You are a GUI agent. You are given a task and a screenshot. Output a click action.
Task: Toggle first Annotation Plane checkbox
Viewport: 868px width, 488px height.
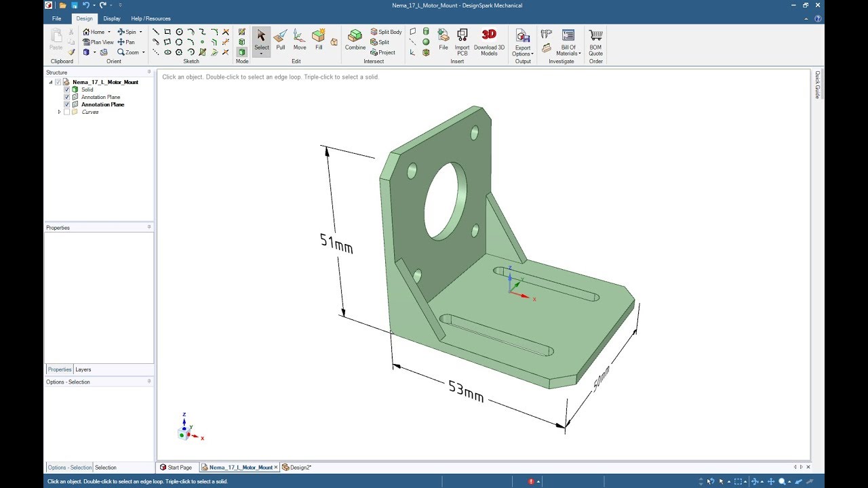(66, 97)
